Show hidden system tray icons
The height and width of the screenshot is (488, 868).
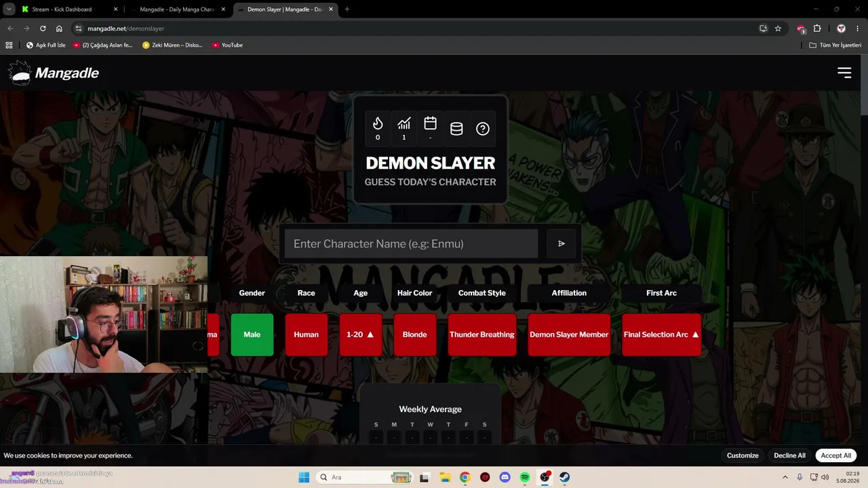785,477
